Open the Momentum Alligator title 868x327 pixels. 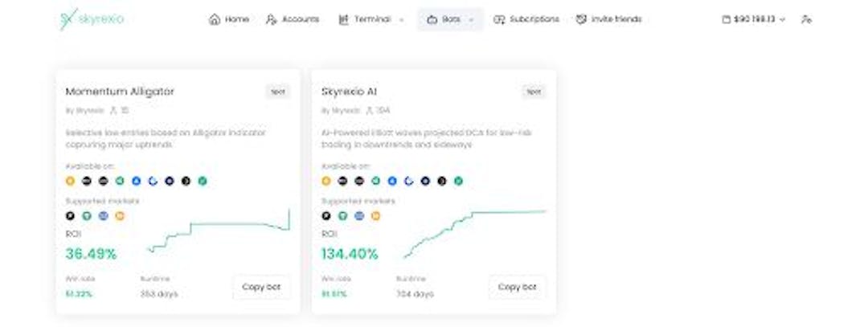tap(120, 92)
